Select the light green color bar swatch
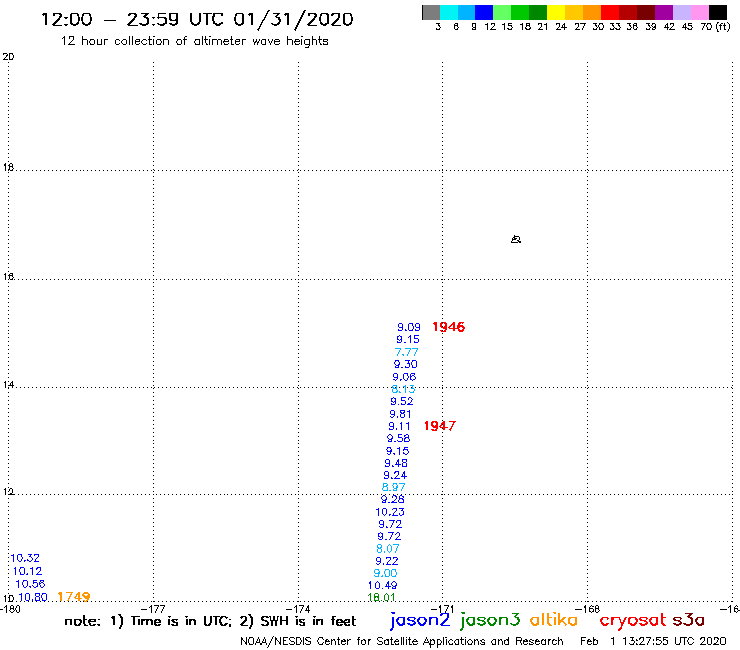Screen dimensions: 740x650 click(503, 12)
